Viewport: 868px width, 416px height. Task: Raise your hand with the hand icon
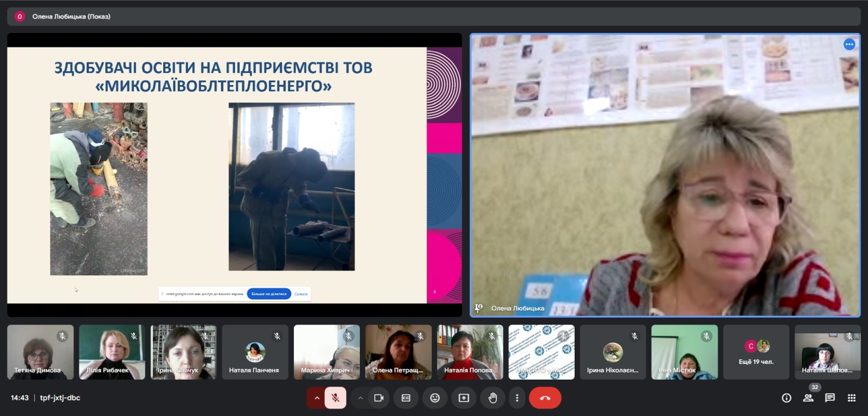[492, 398]
